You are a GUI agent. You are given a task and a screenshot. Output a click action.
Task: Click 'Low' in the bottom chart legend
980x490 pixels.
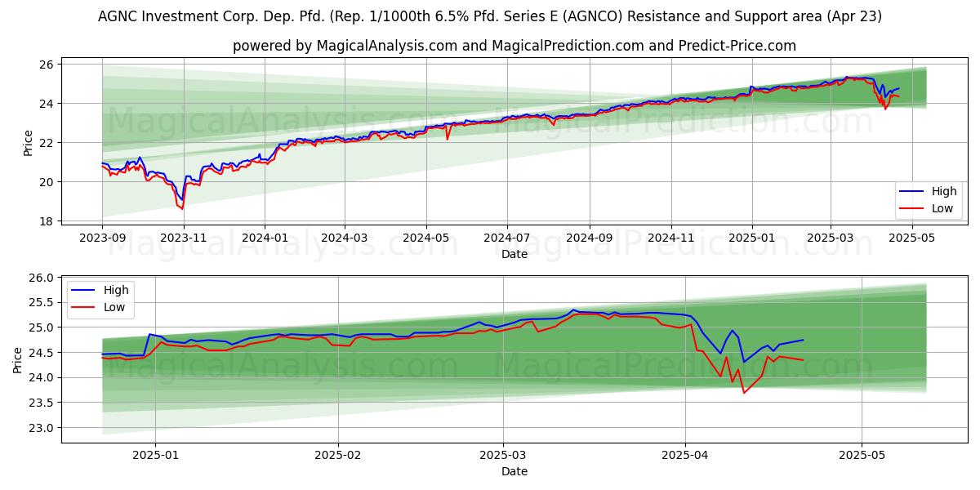114,306
